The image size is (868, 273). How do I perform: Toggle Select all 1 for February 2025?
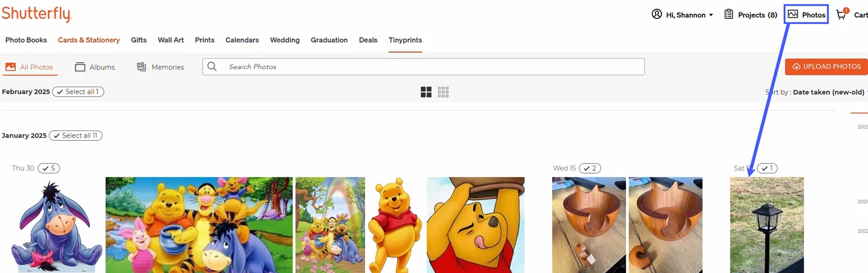pyautogui.click(x=78, y=92)
